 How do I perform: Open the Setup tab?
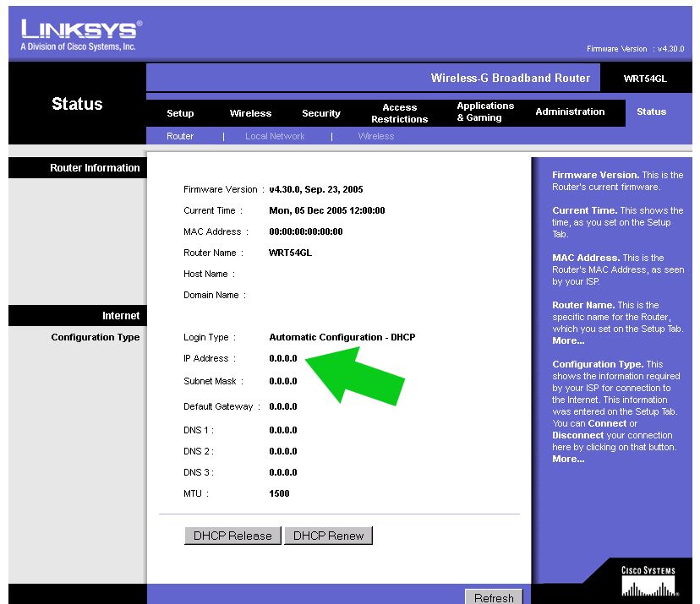tap(180, 113)
